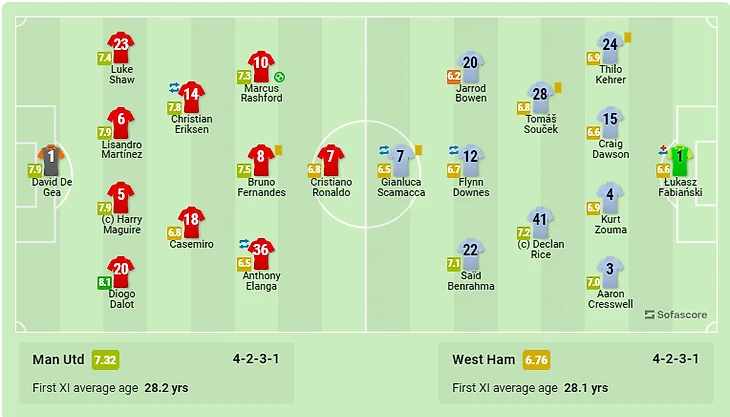Image resolution: width=730 pixels, height=417 pixels.
Task: Click Thilo Kehrer's yellow card indicator
Action: pyautogui.click(x=628, y=37)
